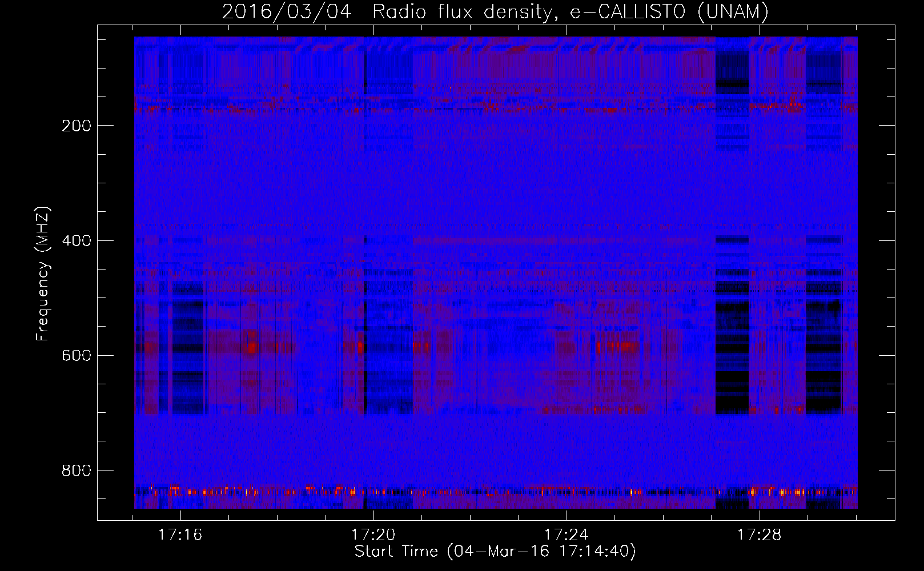Click the "Frequency (MHZ)" axis label
This screenshot has width=924, height=571.
(43, 274)
